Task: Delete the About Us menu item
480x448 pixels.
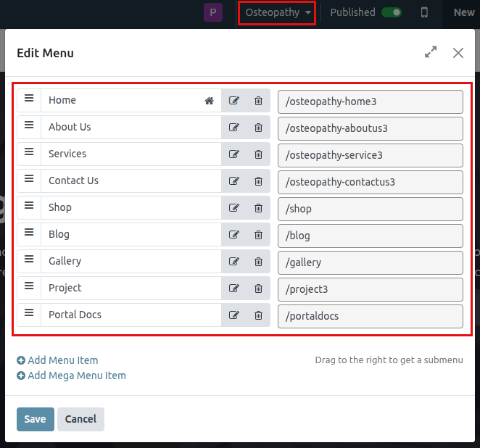Action: 258,128
